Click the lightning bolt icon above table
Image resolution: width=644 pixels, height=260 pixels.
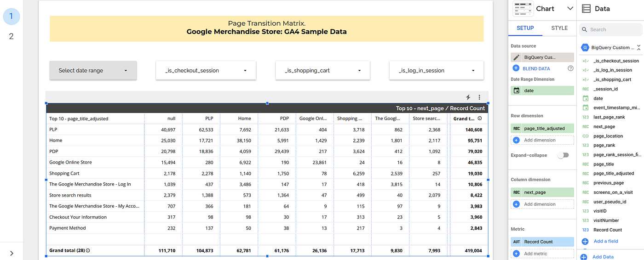(x=468, y=97)
